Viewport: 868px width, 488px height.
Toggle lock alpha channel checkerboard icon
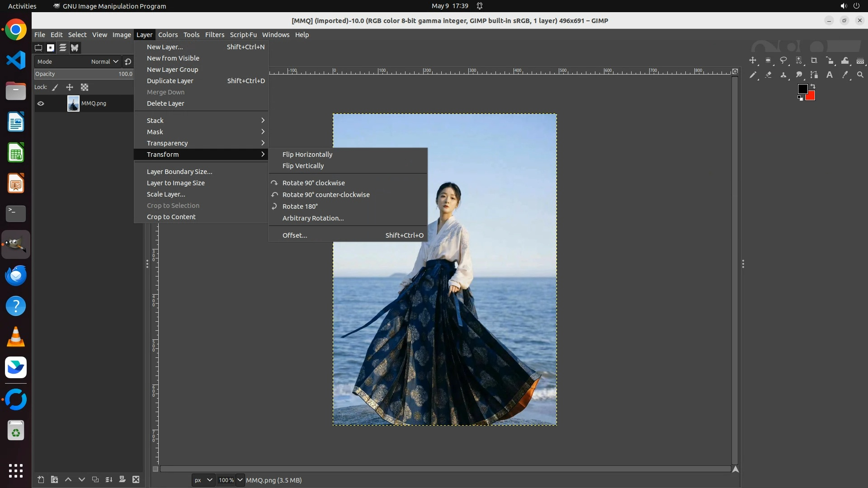click(85, 87)
